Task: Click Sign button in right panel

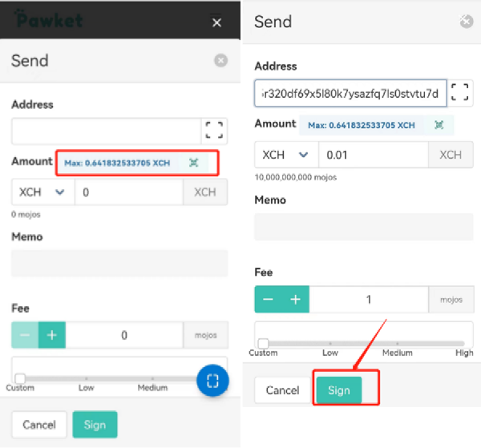Action: point(339,390)
